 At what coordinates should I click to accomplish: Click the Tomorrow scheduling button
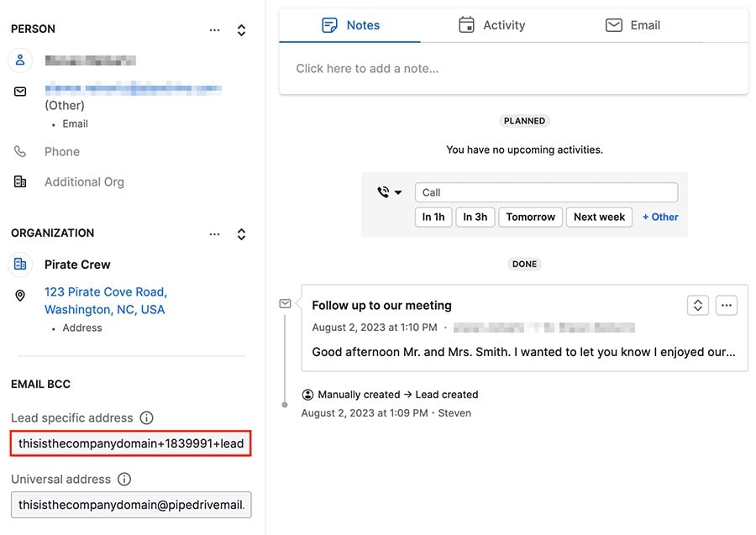[x=530, y=217]
